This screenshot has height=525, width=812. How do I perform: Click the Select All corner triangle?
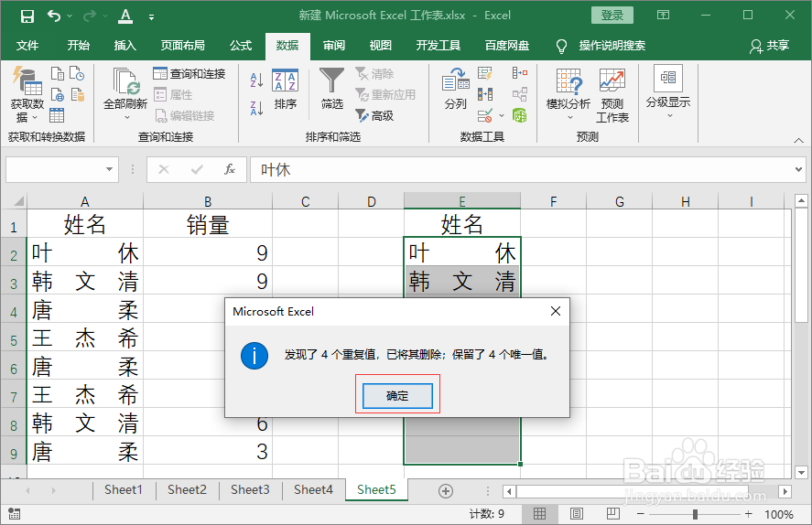click(x=17, y=201)
